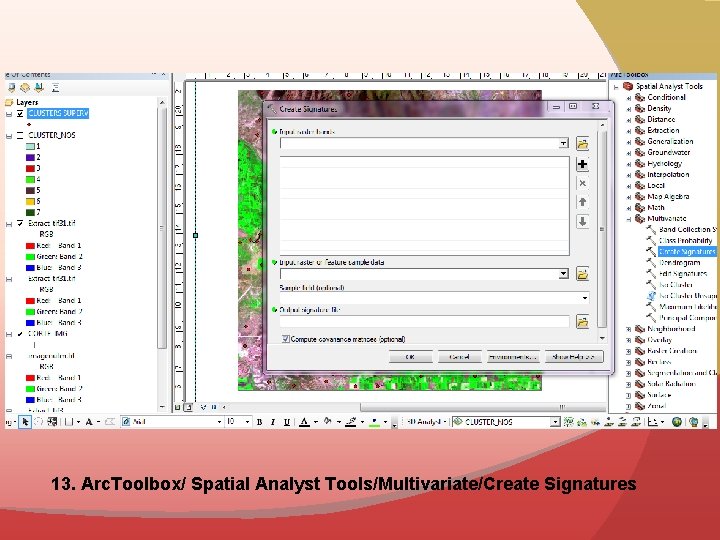Expand the Neighborhood toolset
This screenshot has width=720, height=540.
point(629,329)
